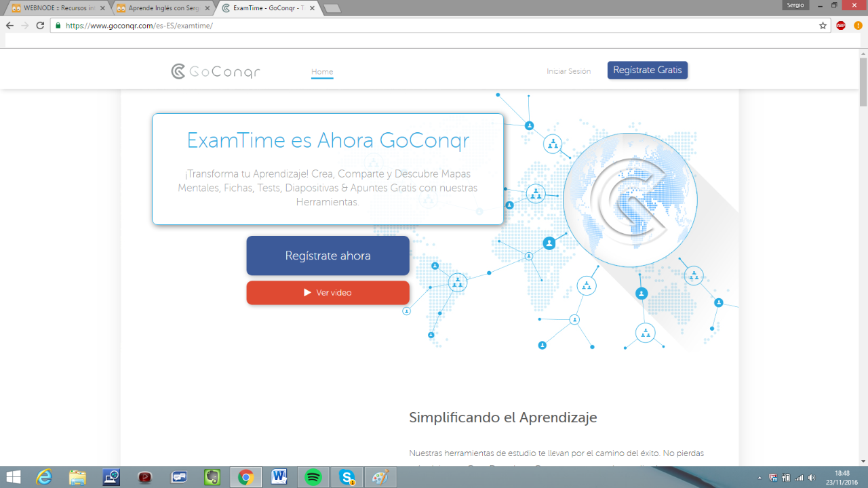Play the Ver video button
The width and height of the screenshot is (868, 488).
pyautogui.click(x=328, y=293)
